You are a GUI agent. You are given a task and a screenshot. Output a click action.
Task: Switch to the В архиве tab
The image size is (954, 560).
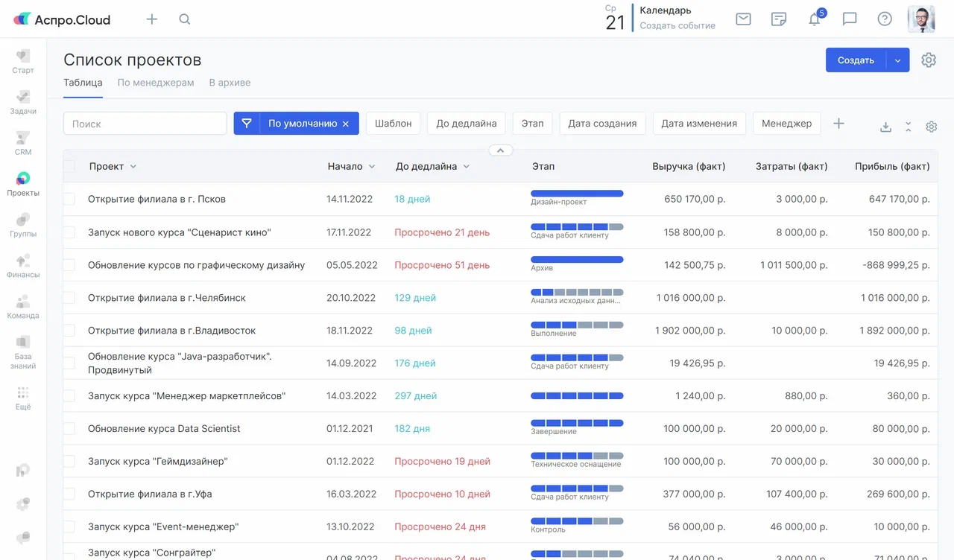click(x=230, y=83)
